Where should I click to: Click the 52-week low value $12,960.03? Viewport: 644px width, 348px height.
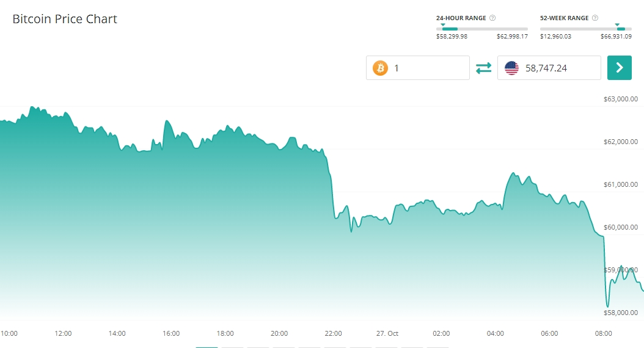coord(555,37)
